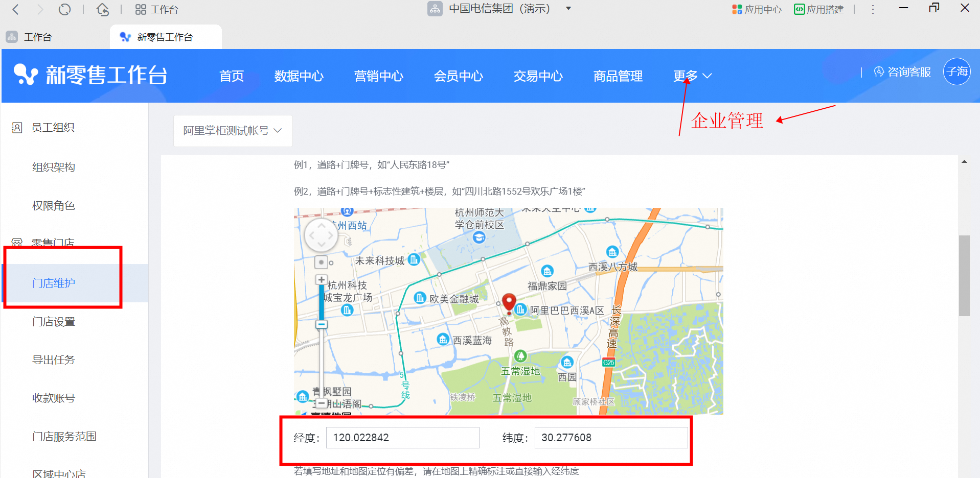Click the red location pin on map
Viewport: 980px width, 478px height.
(509, 302)
